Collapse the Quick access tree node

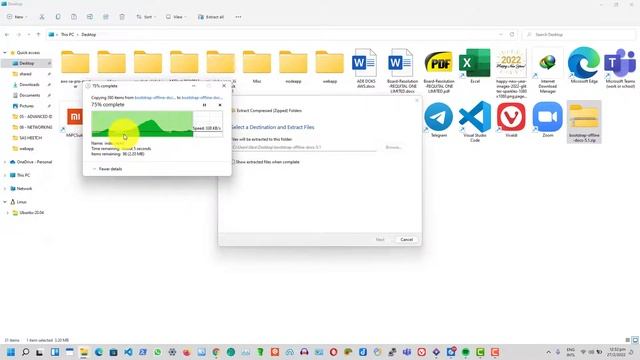click(x=5, y=53)
